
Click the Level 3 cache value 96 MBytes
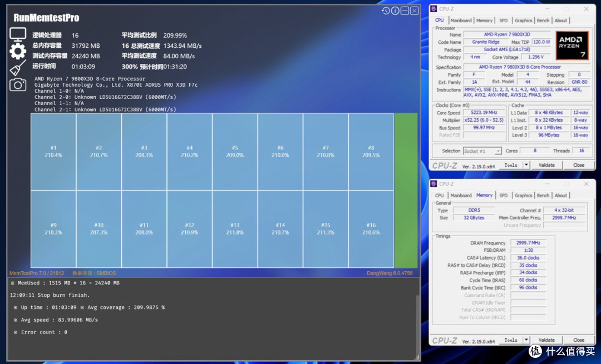click(549, 135)
